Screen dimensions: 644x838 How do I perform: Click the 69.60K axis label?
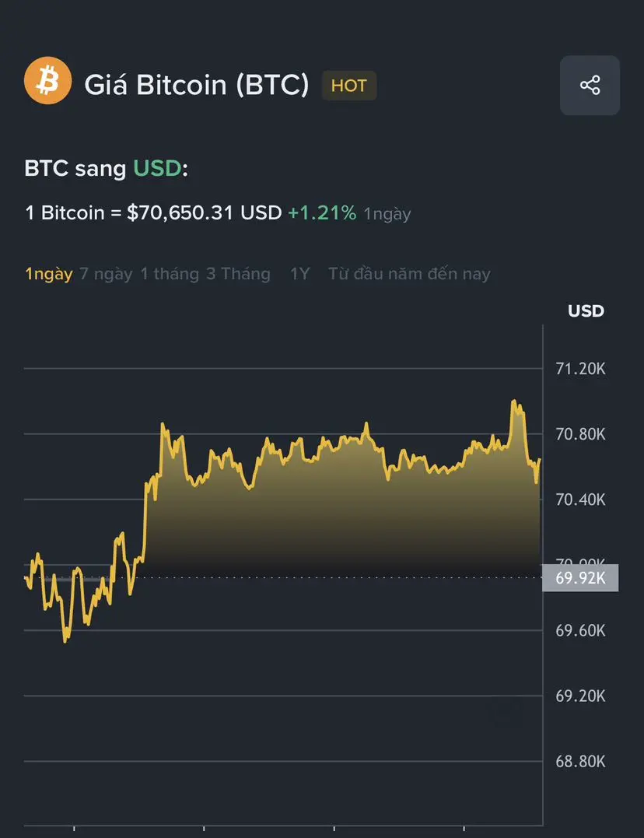(x=580, y=630)
